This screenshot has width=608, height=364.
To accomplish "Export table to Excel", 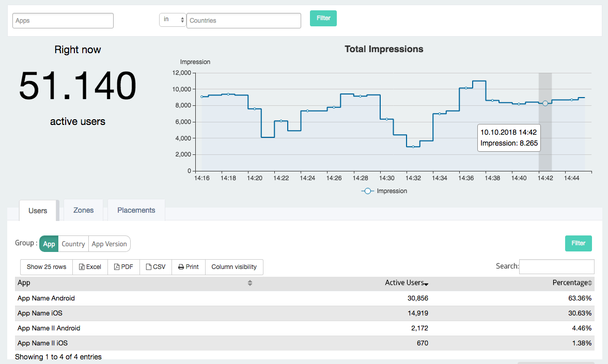I will click(x=90, y=267).
